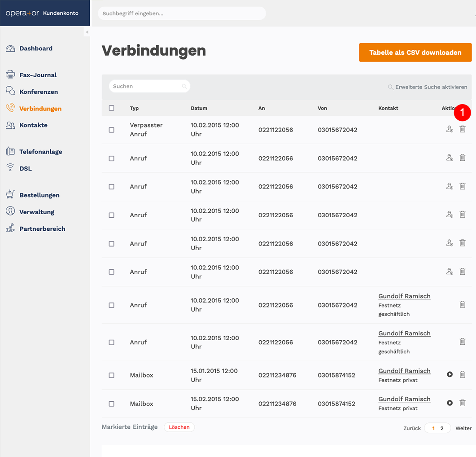Image resolution: width=476 pixels, height=457 pixels.
Task: Click the red Löschen button
Action: click(x=179, y=427)
